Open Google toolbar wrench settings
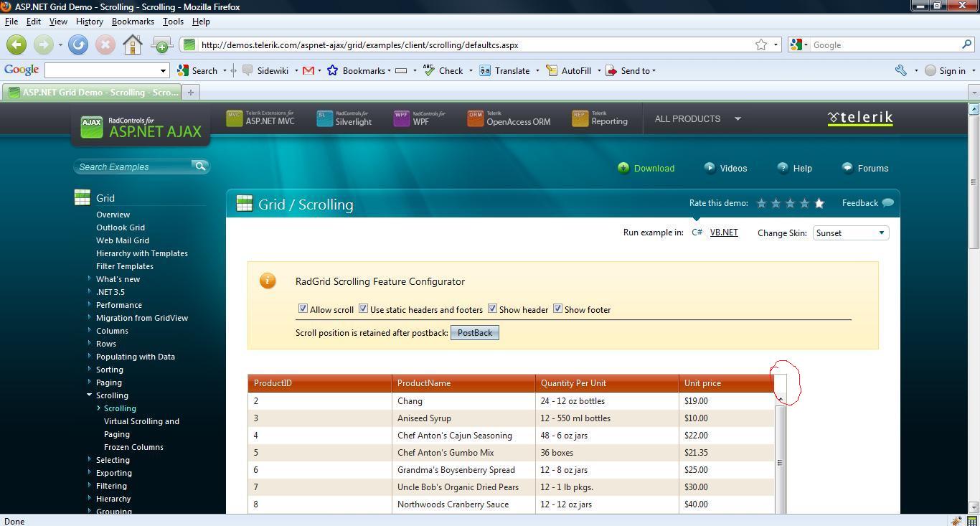The image size is (980, 526). click(901, 70)
